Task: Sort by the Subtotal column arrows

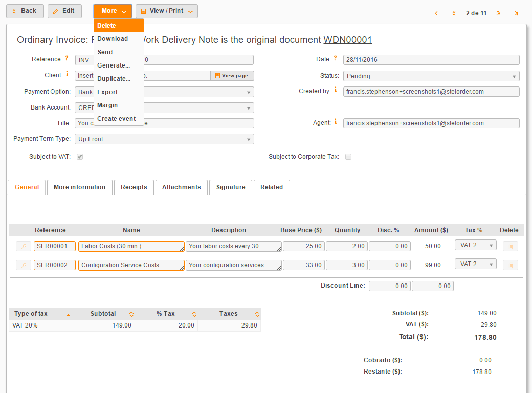Action: coord(131,314)
